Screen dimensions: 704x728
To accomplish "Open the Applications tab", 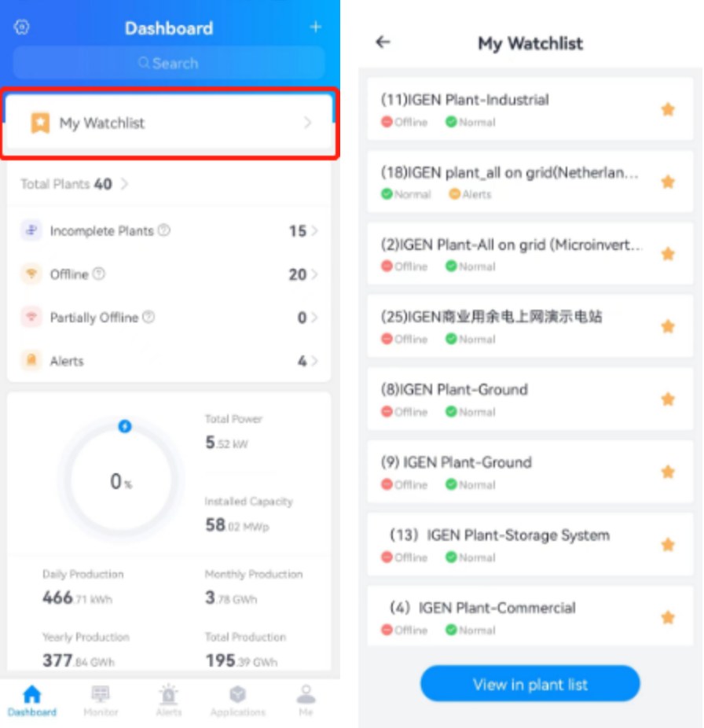I will coord(237,700).
